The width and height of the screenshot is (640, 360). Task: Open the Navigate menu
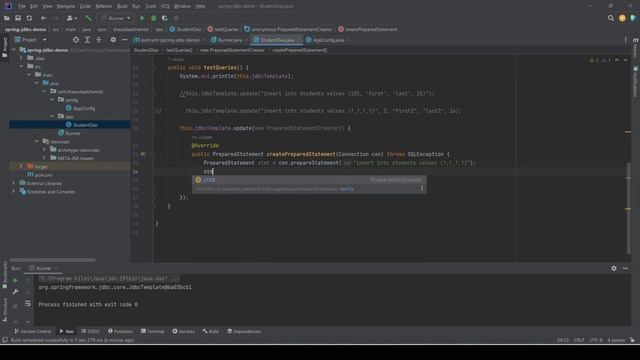point(66,6)
